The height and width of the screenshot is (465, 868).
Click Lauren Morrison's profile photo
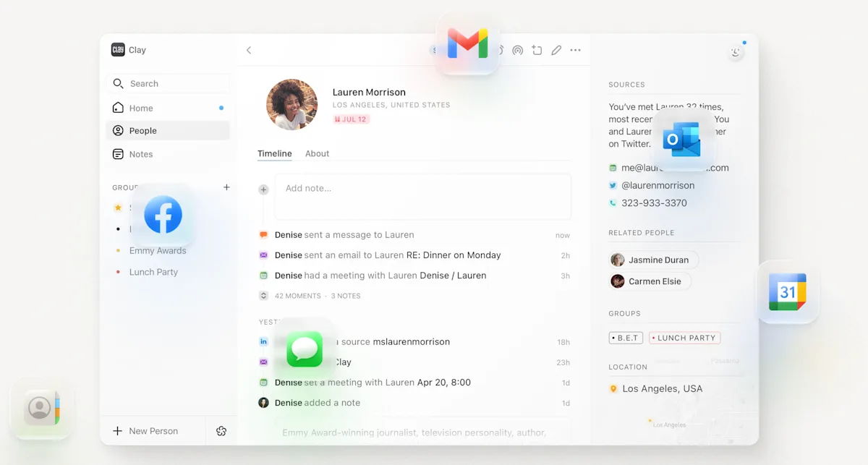pos(292,105)
